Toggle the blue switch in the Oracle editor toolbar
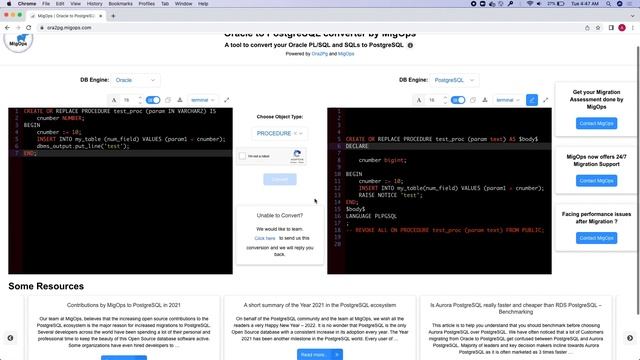Image resolution: width=640 pixels, height=360 pixels. pos(153,100)
